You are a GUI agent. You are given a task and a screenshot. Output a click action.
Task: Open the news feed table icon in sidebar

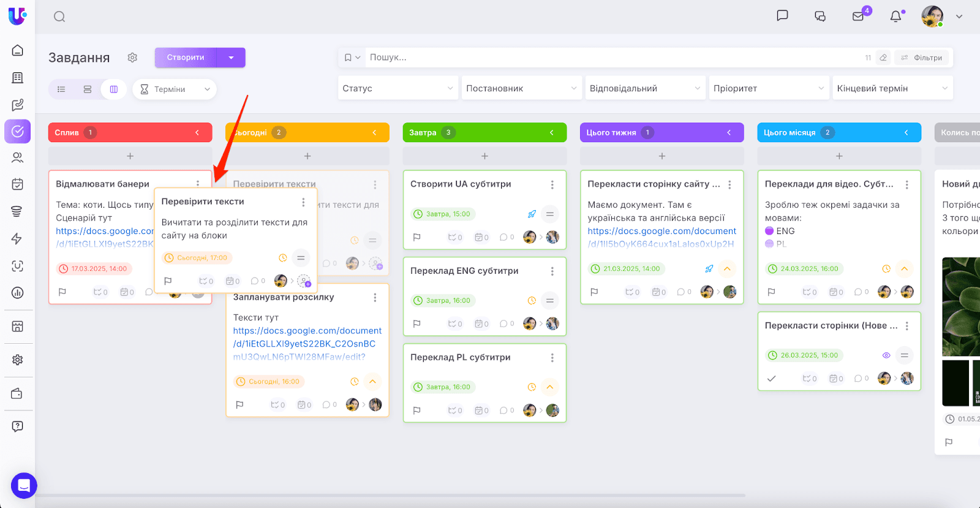(x=18, y=78)
